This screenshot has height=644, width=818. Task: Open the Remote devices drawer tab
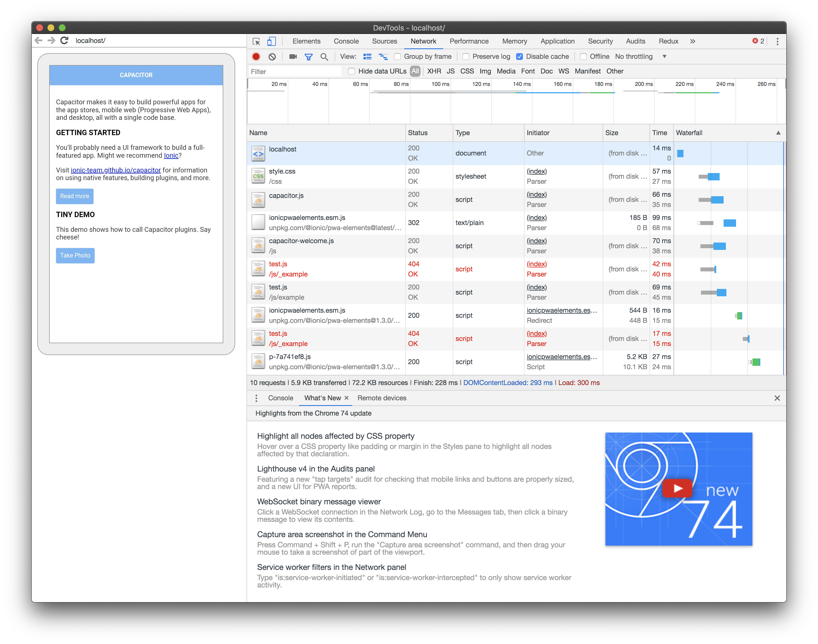[x=382, y=398]
